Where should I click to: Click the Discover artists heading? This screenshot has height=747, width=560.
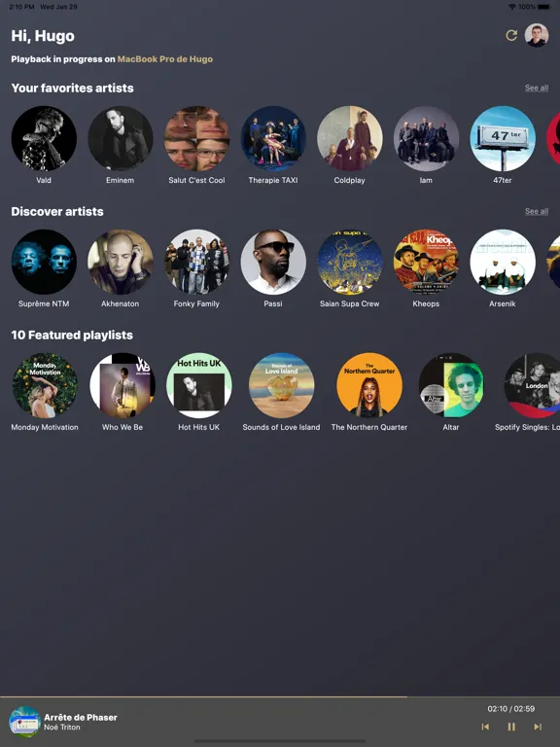57,211
